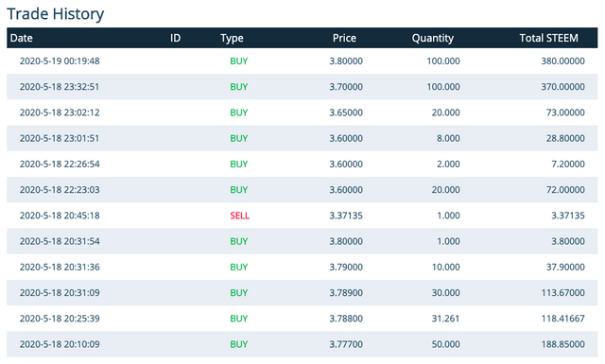Select the trade dated 2020-5-18 23:02:12
Viewport: 605px width, 364px height.
pos(302,113)
